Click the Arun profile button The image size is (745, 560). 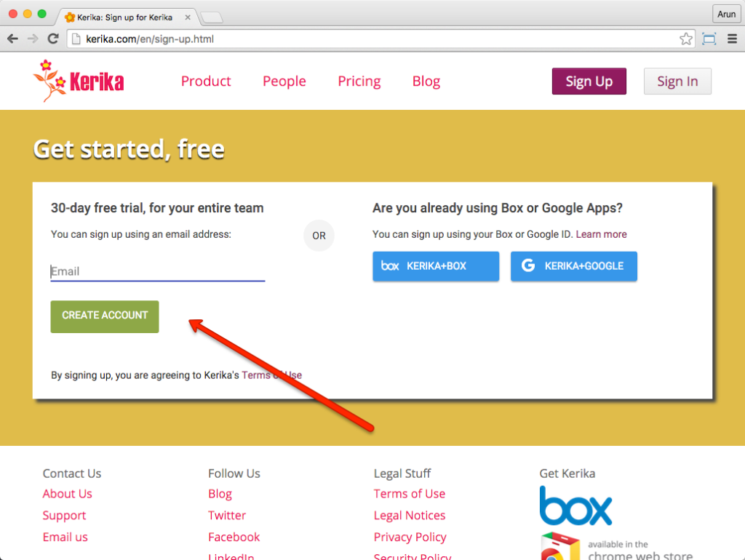tap(726, 15)
